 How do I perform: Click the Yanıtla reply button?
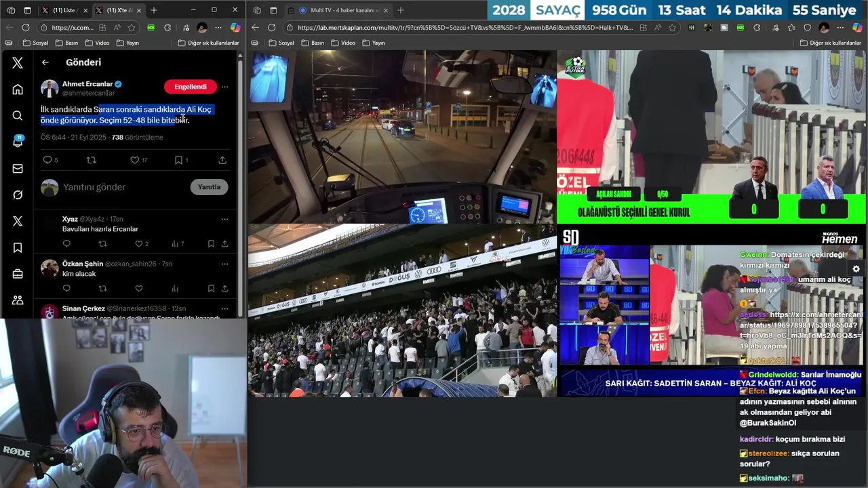(209, 187)
